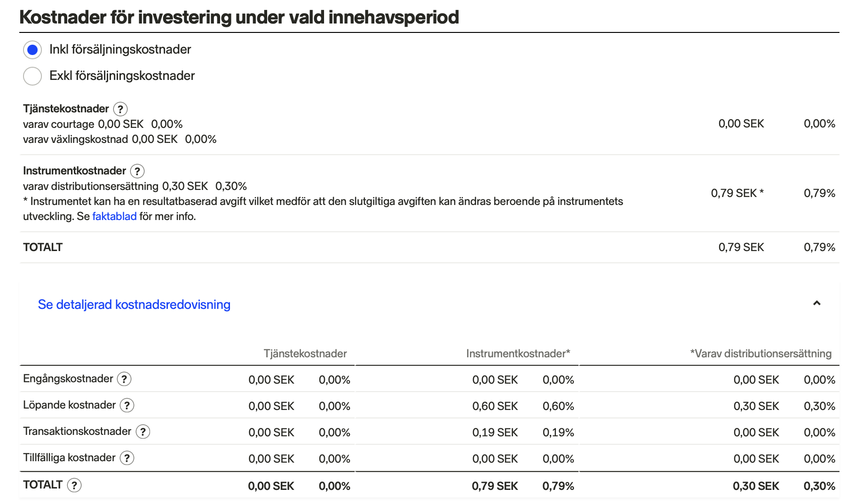The height and width of the screenshot is (504, 855).
Task: Click Tjänstekostnader column header in table
Action: [x=305, y=354]
